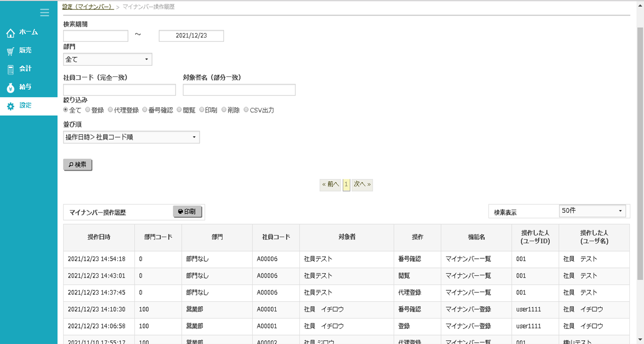Go to 設定（マイナンバー） breadcrumb link
This screenshot has width=644, height=344.
(88, 7)
